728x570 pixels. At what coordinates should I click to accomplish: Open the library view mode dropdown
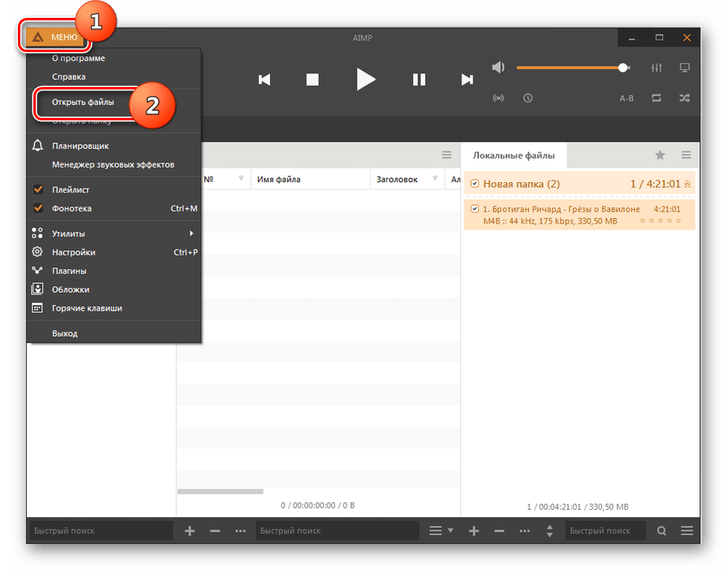pyautogui.click(x=441, y=530)
